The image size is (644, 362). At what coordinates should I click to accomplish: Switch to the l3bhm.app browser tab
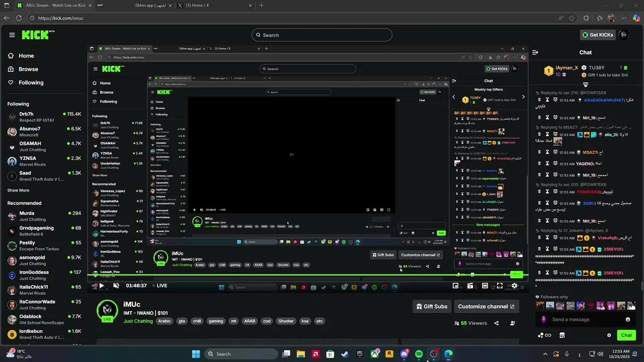click(x=133, y=6)
